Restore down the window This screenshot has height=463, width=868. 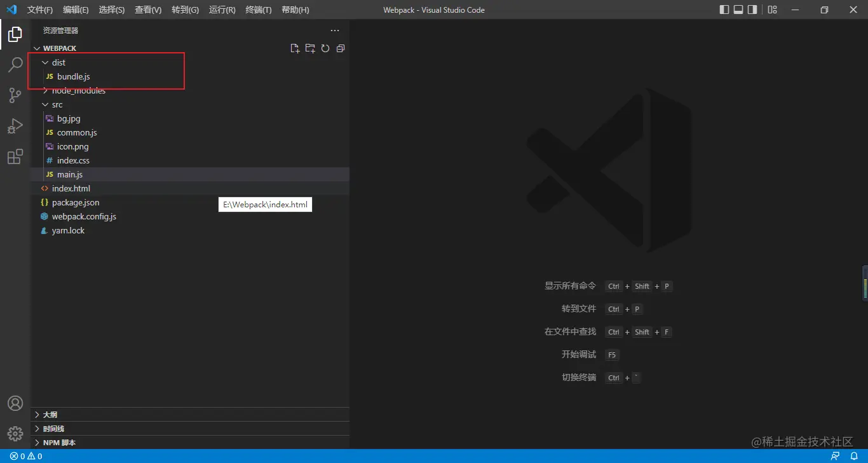coord(824,10)
